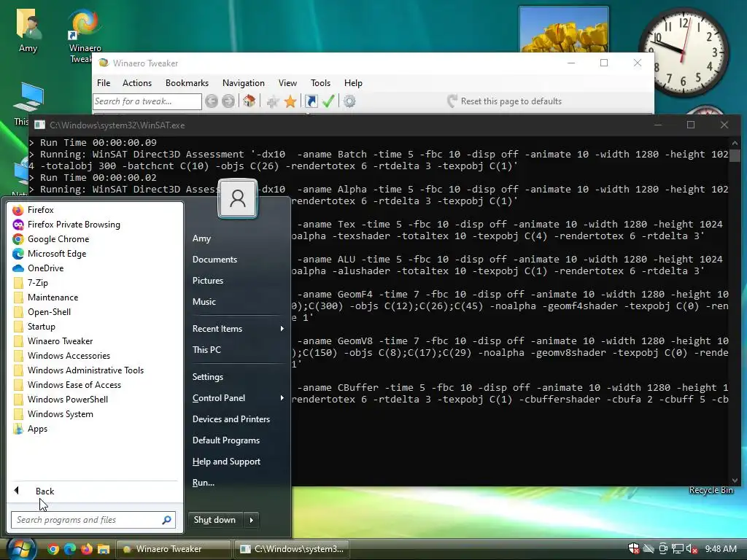Open Navigation menu in Winaero Tweaker
This screenshot has width=747, height=560.
pos(244,83)
